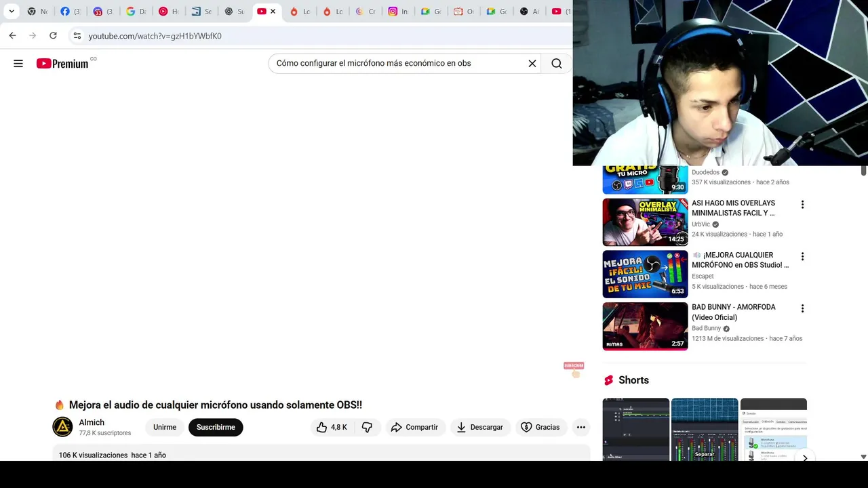Open 'ASI HAGO MIS OVERLAYS' video title
The height and width of the screenshot is (488, 868).
pyautogui.click(x=733, y=208)
